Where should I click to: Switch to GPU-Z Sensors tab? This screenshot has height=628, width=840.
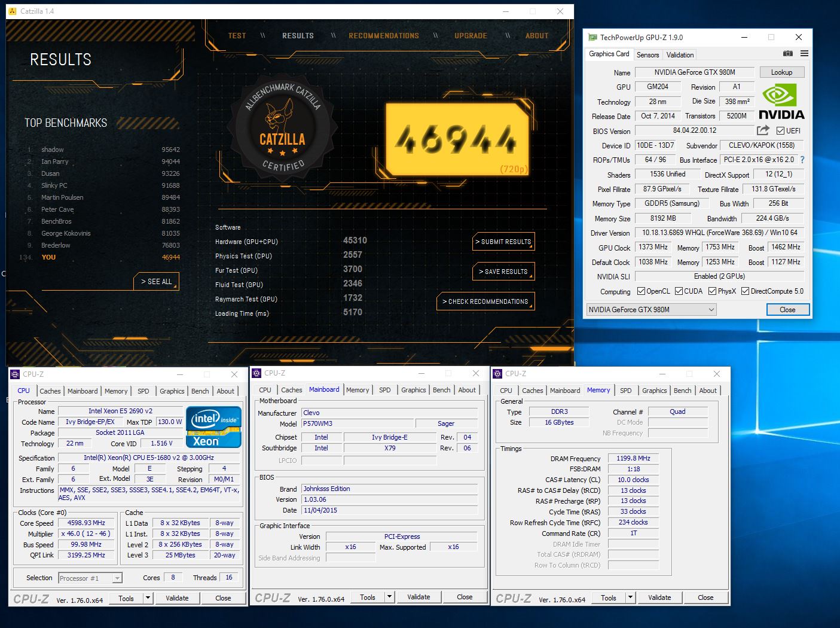click(x=647, y=54)
